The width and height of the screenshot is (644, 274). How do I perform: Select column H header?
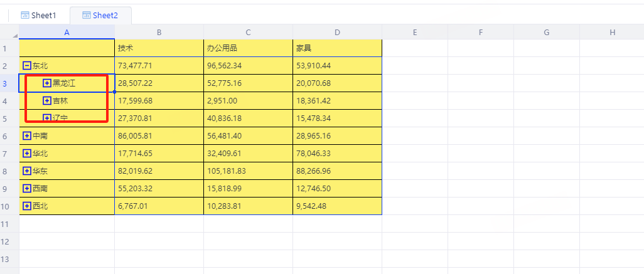611,32
